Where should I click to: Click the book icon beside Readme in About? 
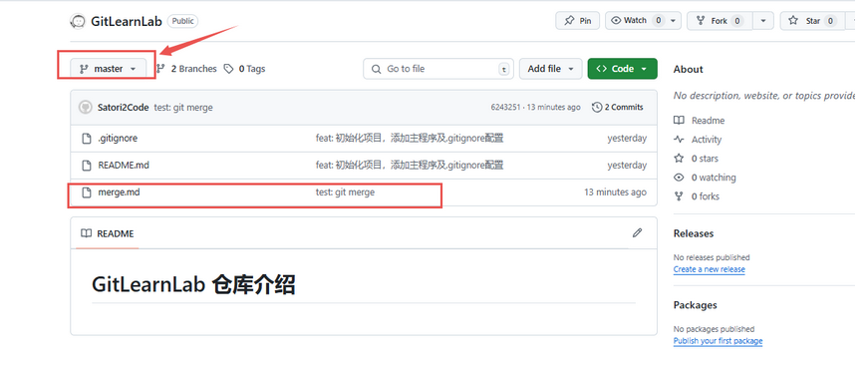679,121
